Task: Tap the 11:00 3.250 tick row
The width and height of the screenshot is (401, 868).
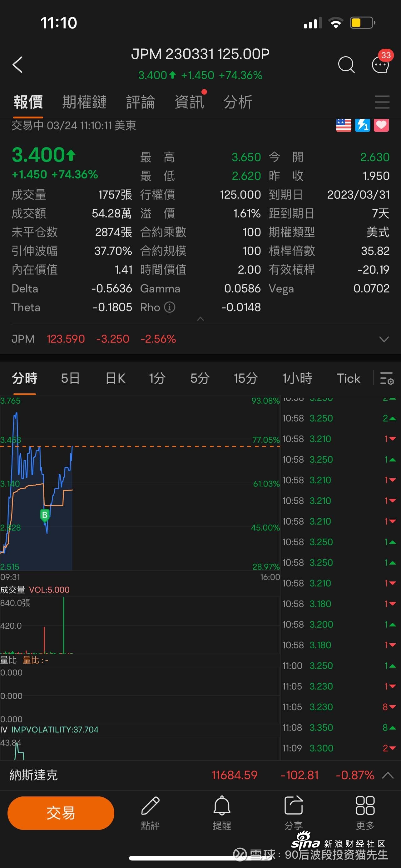Action: click(339, 666)
